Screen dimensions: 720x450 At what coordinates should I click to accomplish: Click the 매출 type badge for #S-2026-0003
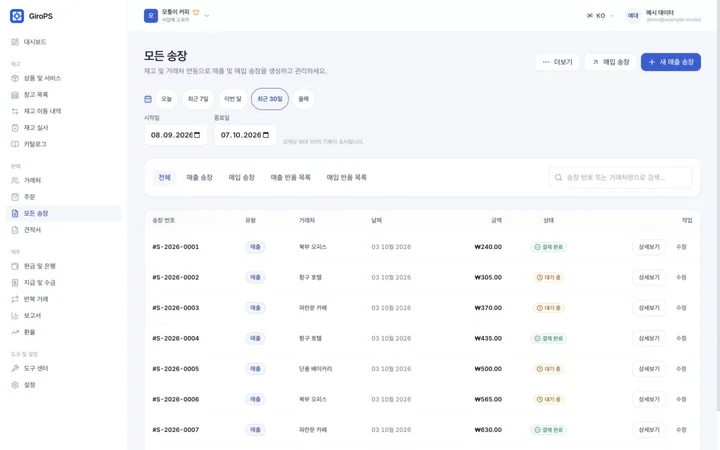click(255, 308)
